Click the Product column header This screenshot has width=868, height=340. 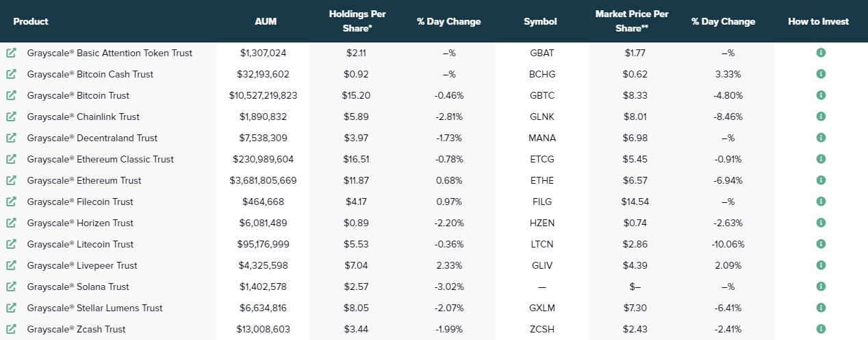pyautogui.click(x=31, y=21)
